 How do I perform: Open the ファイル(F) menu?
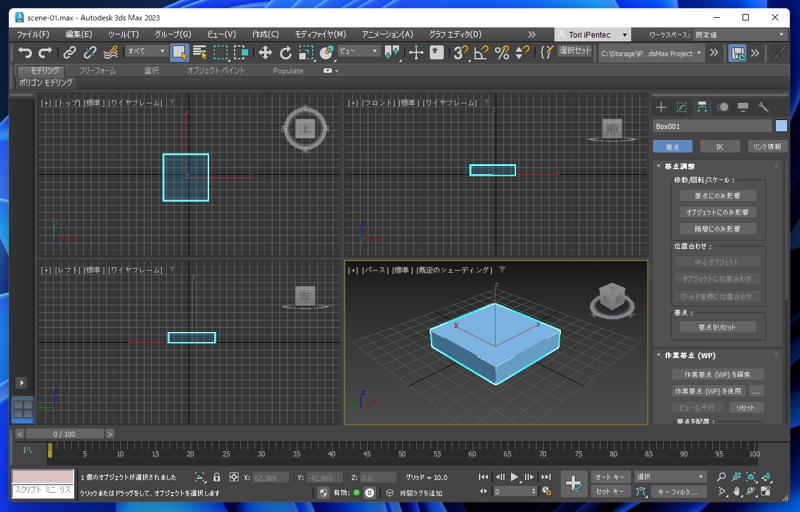[33, 35]
